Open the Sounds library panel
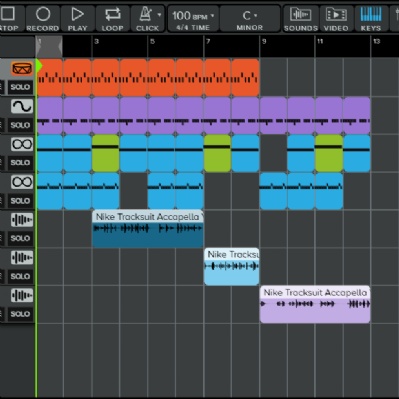 point(301,19)
